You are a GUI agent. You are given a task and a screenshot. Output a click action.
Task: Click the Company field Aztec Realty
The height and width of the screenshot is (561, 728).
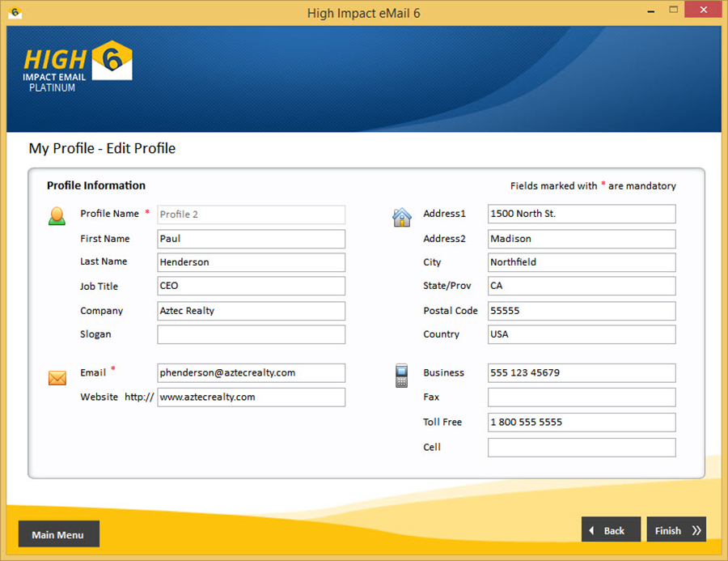pos(252,311)
